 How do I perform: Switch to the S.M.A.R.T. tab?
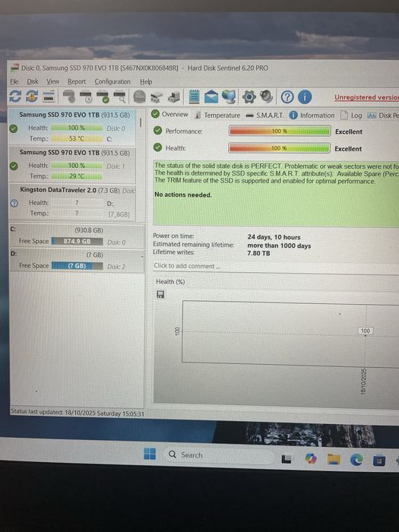point(264,116)
